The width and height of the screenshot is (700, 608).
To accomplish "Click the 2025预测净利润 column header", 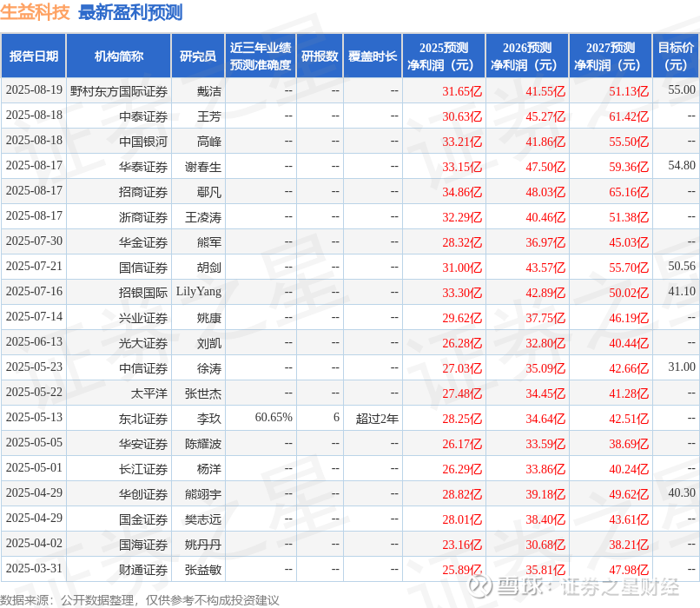I will pos(444,56).
